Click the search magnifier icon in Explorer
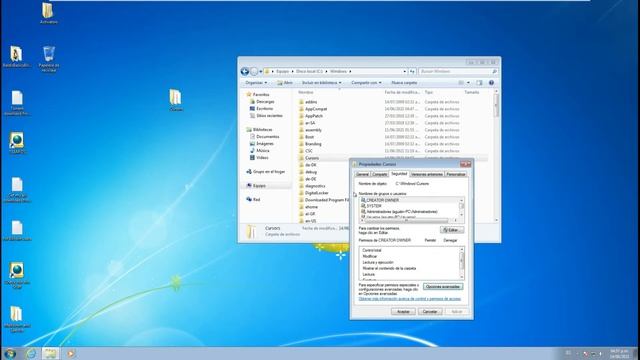The image size is (640, 360). [494, 71]
